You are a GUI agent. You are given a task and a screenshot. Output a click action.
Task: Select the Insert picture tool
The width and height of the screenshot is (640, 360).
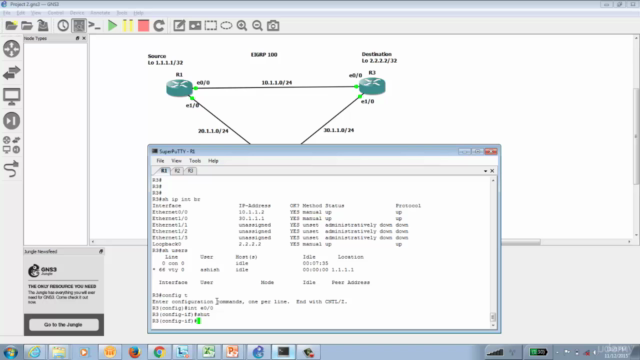[x=195, y=26]
